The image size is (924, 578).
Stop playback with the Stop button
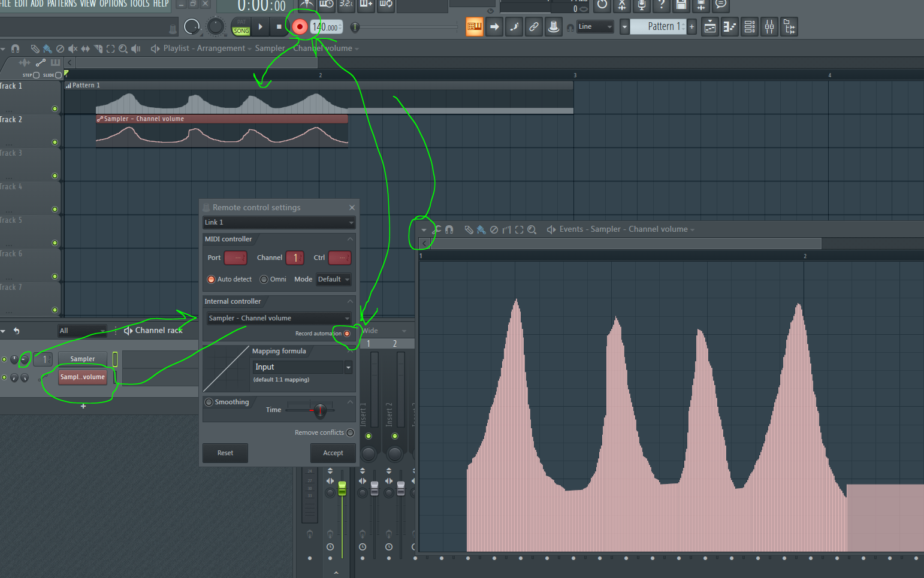click(279, 27)
